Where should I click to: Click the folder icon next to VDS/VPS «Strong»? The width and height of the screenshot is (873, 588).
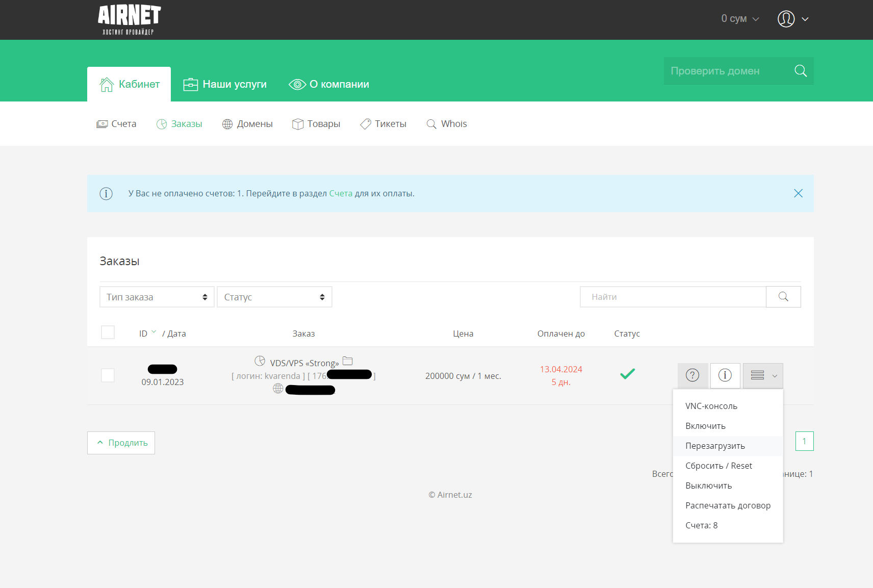[348, 361]
